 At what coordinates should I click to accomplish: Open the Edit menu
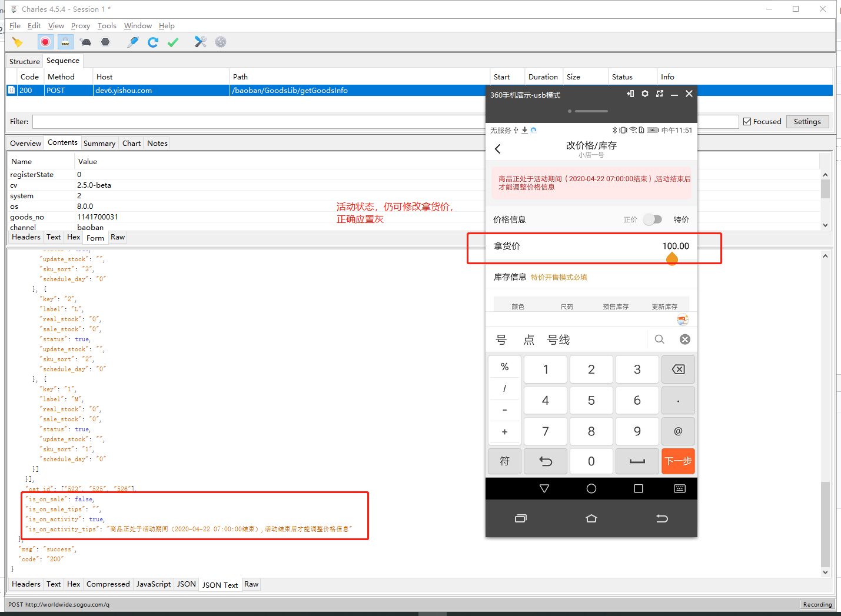coord(34,26)
